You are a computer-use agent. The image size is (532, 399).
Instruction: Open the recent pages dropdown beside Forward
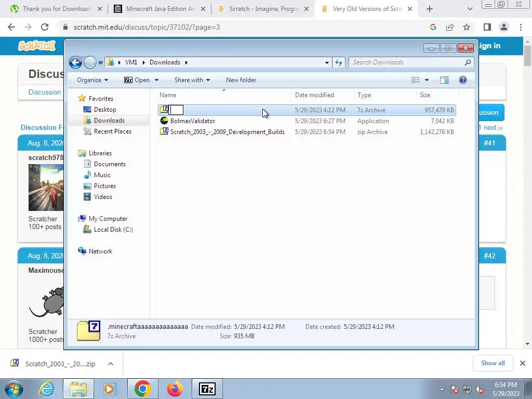click(x=100, y=63)
